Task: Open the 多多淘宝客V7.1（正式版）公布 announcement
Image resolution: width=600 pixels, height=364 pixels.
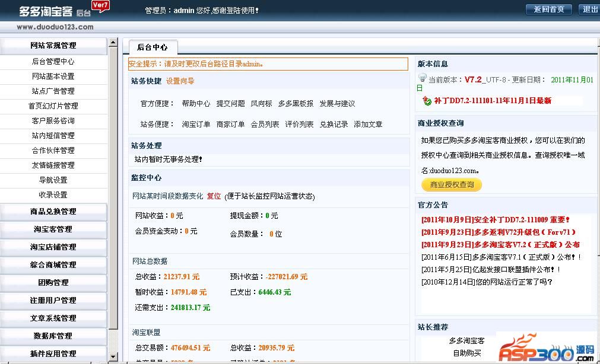Action: (501, 257)
